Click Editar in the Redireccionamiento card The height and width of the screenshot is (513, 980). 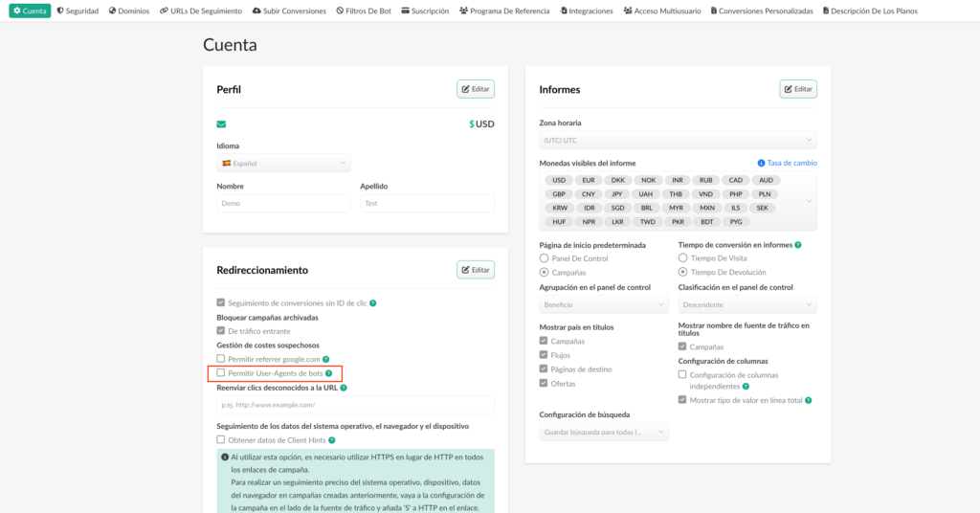point(476,270)
